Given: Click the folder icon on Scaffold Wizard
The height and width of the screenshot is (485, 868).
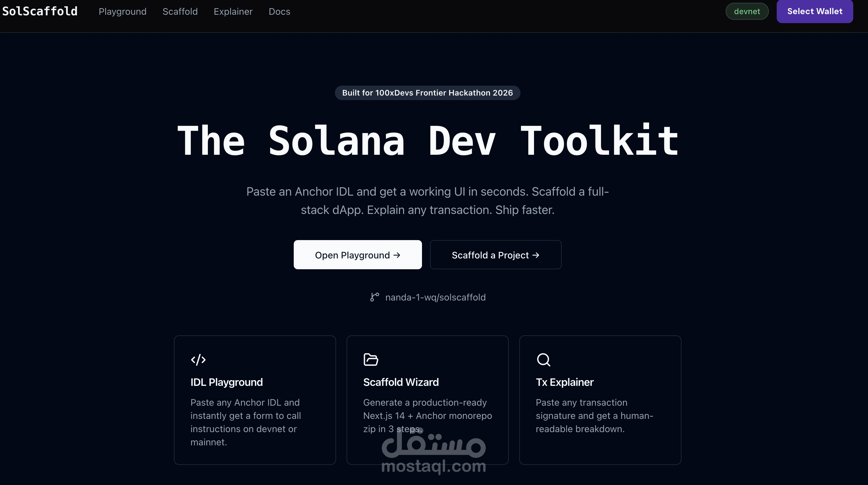Looking at the screenshot, I should click(x=371, y=360).
